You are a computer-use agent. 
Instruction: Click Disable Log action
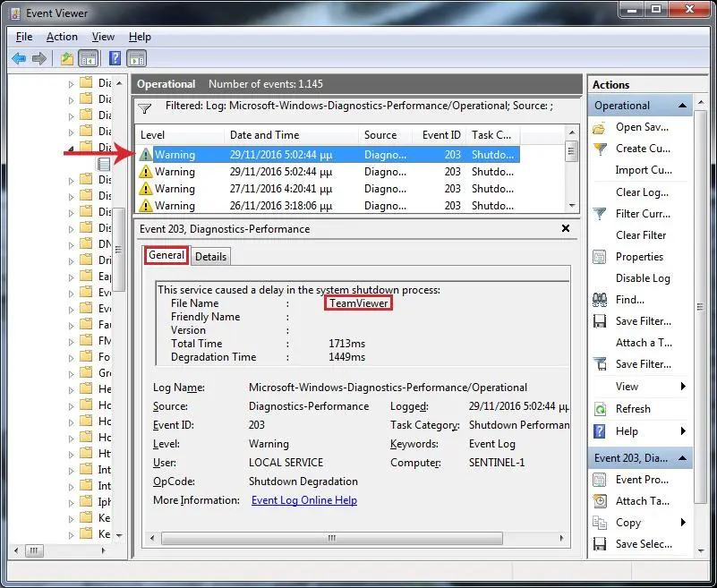coord(643,278)
